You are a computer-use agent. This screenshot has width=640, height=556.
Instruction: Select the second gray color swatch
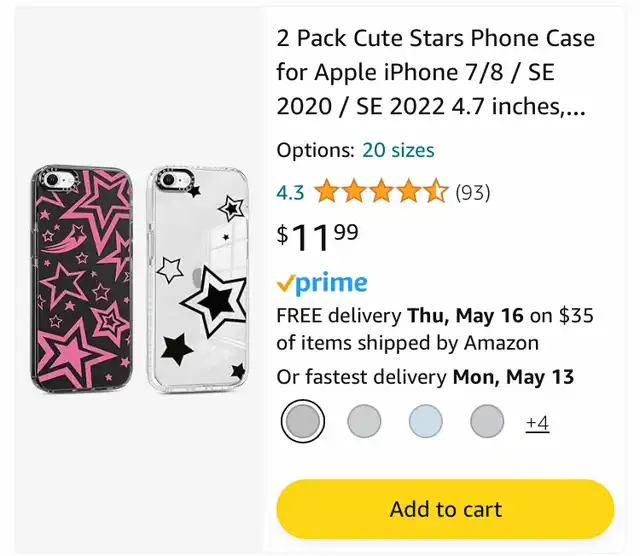[x=364, y=421]
